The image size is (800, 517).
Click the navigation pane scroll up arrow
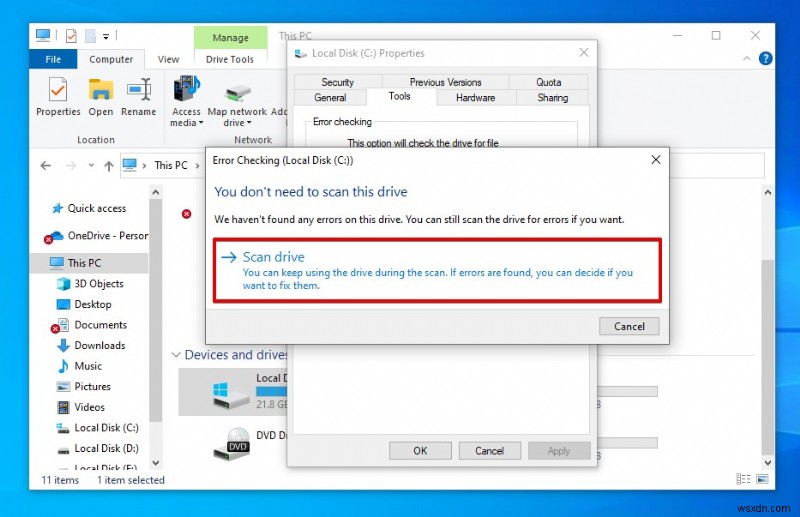click(156, 192)
